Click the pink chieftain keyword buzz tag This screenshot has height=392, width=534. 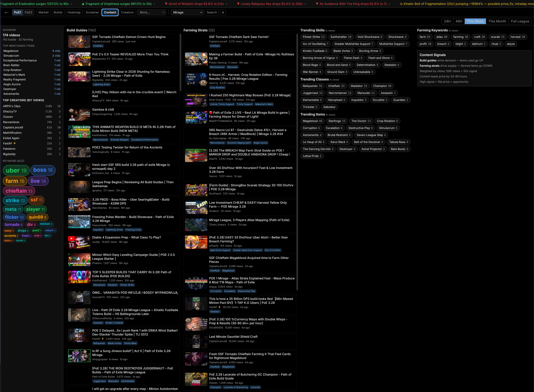[x=19, y=191]
